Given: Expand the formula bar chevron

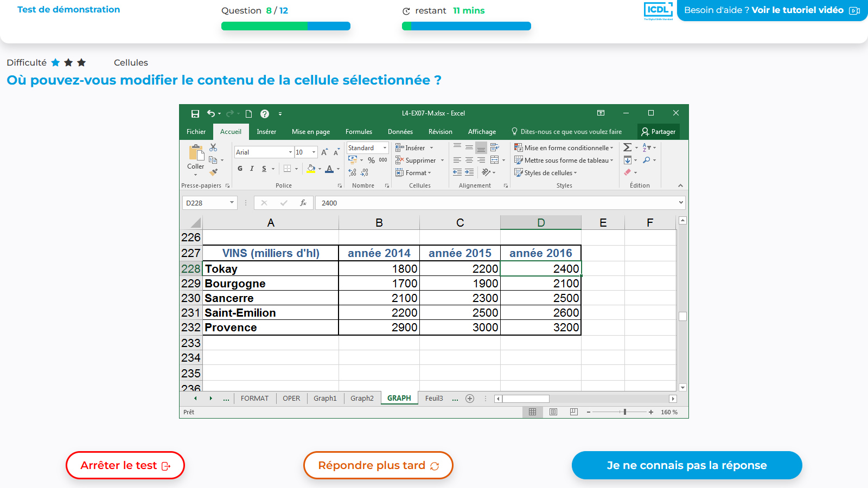Looking at the screenshot, I should click(681, 203).
